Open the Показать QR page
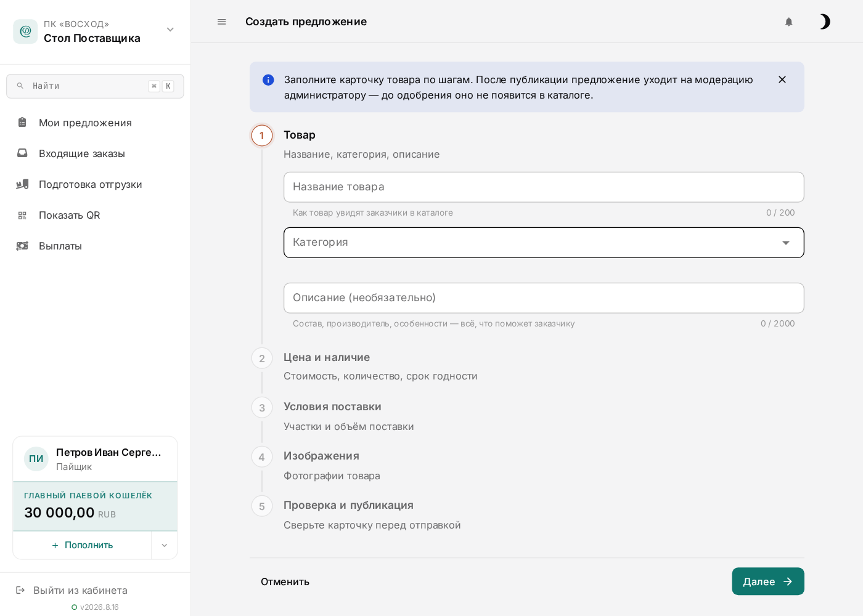 coord(95,215)
